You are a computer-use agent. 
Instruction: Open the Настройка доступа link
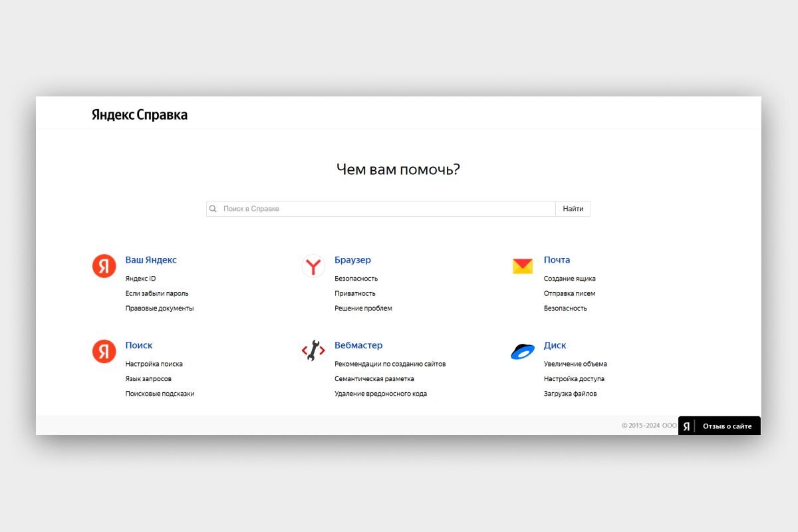(x=574, y=379)
